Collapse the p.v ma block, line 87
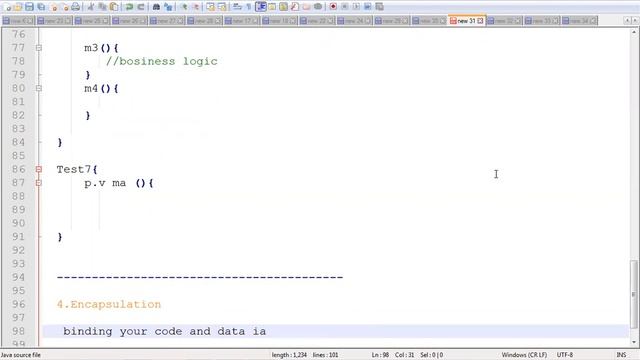The width and height of the screenshot is (640, 360). point(39,183)
